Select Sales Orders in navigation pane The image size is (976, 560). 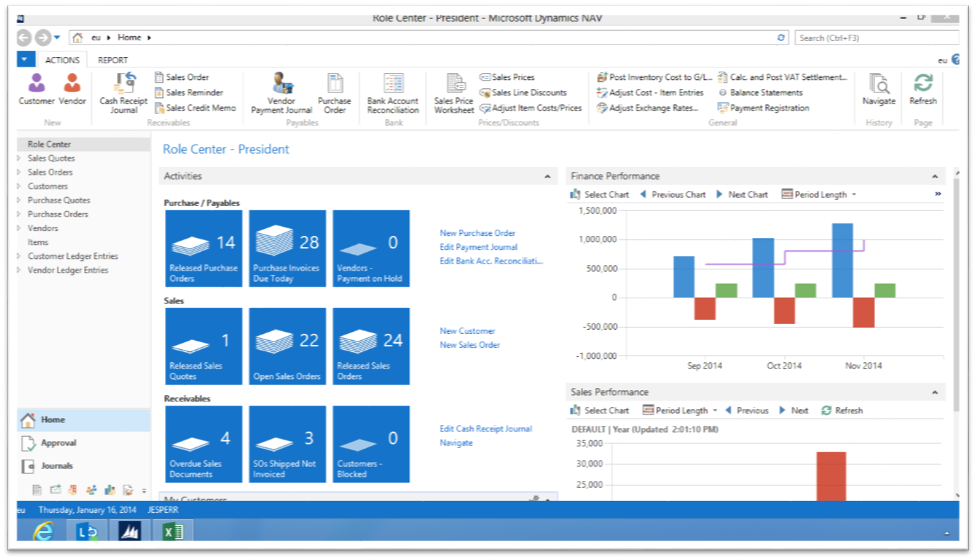[50, 173]
